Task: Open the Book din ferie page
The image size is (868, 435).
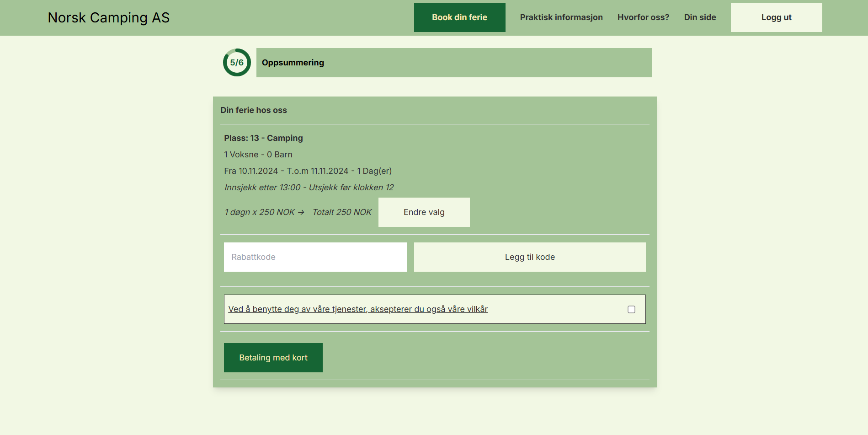Action: (x=460, y=17)
